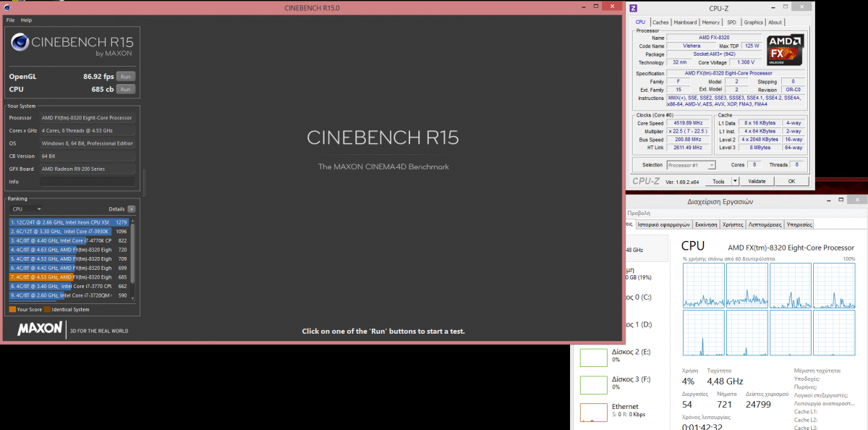Click the Cinema 4D sphere logo
This screenshot has height=430, width=868.
point(20,43)
